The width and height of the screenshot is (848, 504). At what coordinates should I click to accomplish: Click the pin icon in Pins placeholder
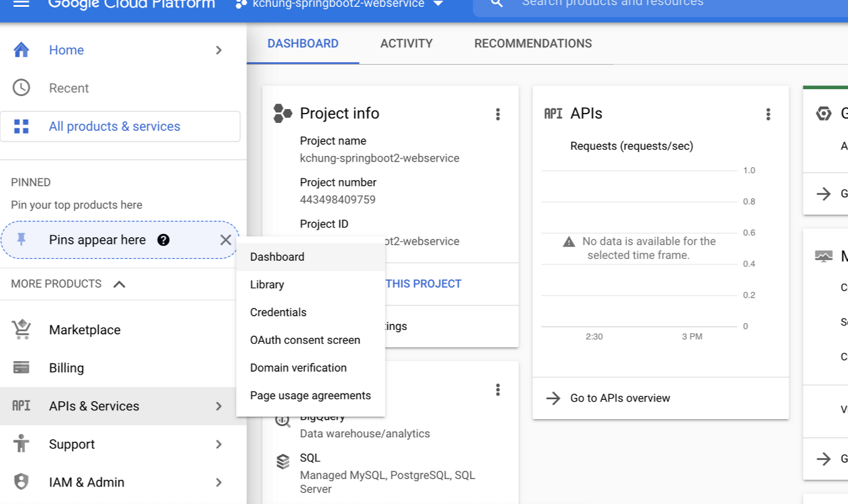22,240
